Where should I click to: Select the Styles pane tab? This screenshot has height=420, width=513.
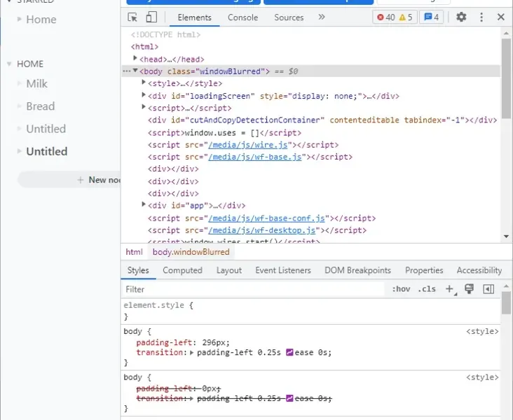click(138, 270)
